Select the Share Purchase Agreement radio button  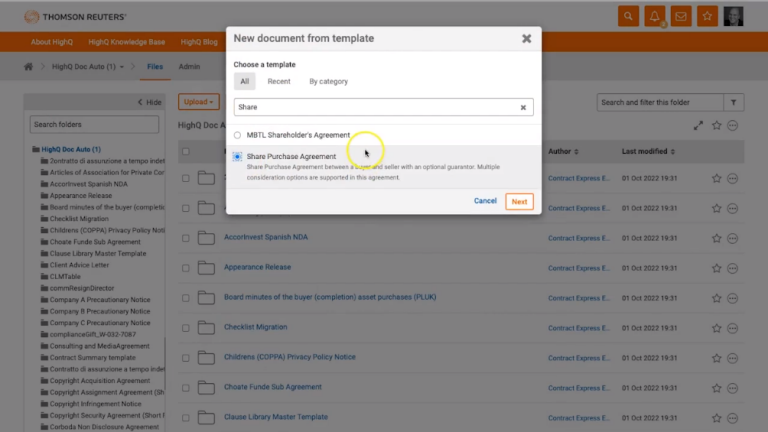[237, 157]
